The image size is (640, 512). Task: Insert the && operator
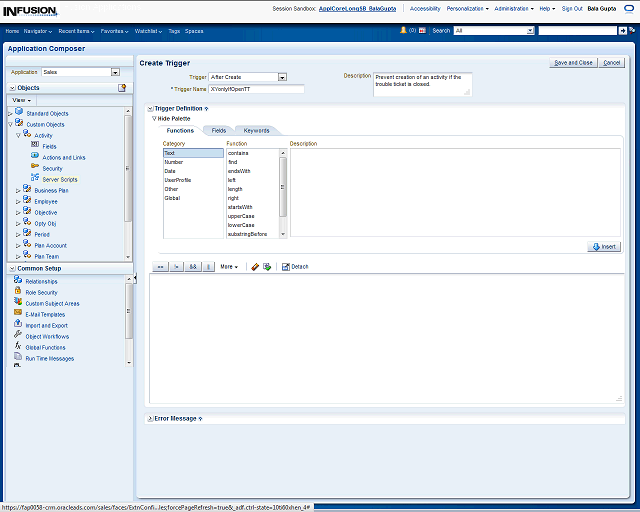click(x=193, y=267)
